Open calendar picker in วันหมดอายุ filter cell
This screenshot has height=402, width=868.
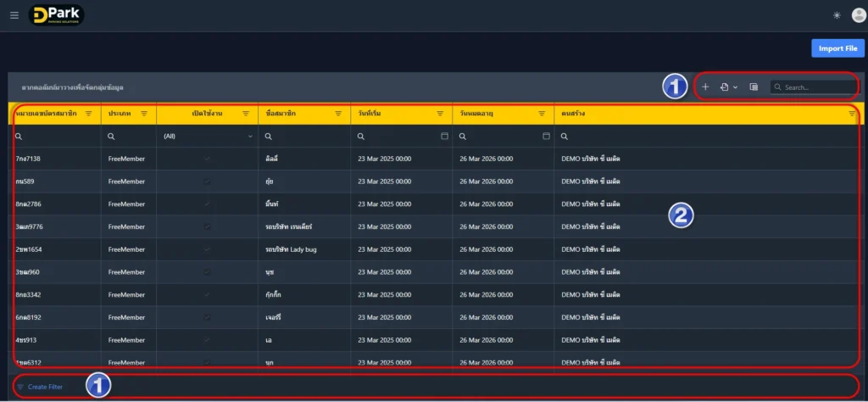546,137
